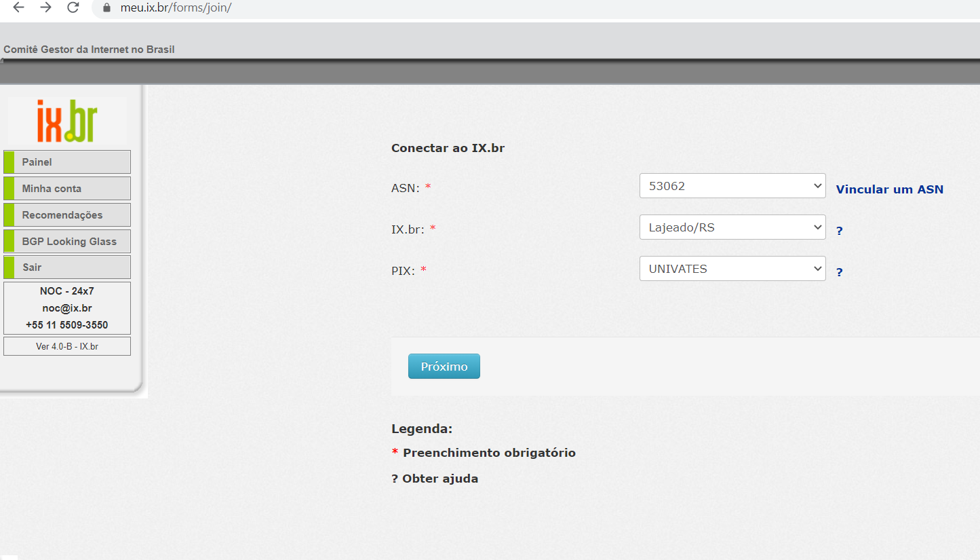The image size is (980, 560).
Task: Open Minha conta in sidebar
Action: (x=67, y=189)
